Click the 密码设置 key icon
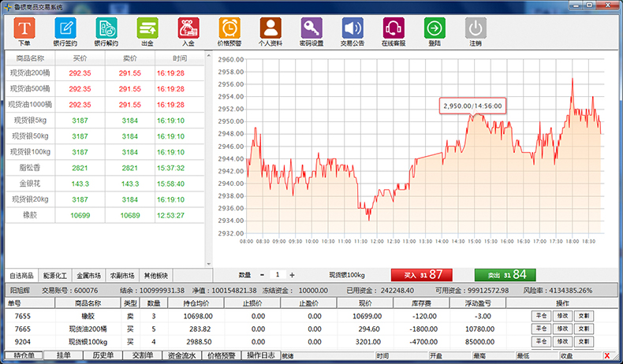This screenshot has width=623, height=364. pos(311,28)
